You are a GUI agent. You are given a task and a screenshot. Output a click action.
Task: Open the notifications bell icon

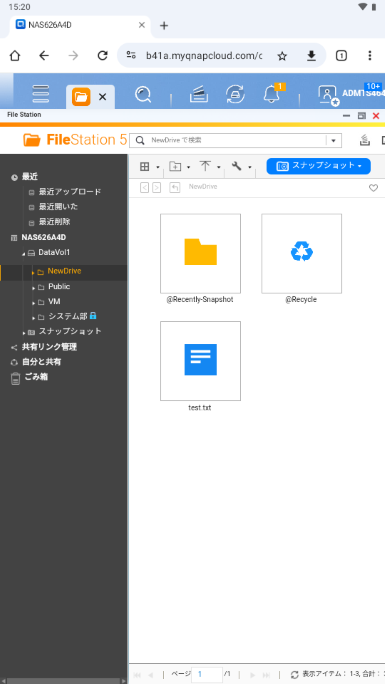pyautogui.click(x=272, y=94)
